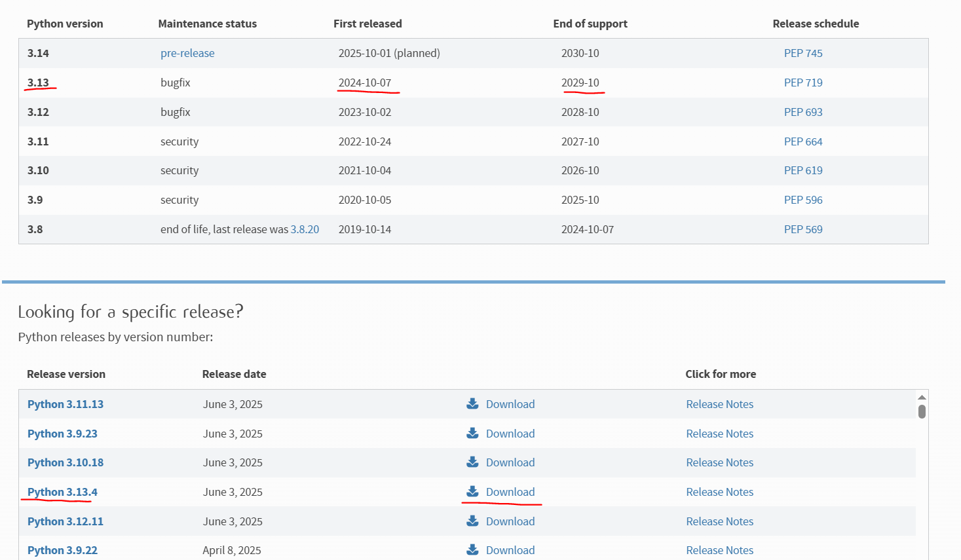Open the Python 3.9.22 release page
Viewport: 961px width, 560px height.
click(x=62, y=550)
